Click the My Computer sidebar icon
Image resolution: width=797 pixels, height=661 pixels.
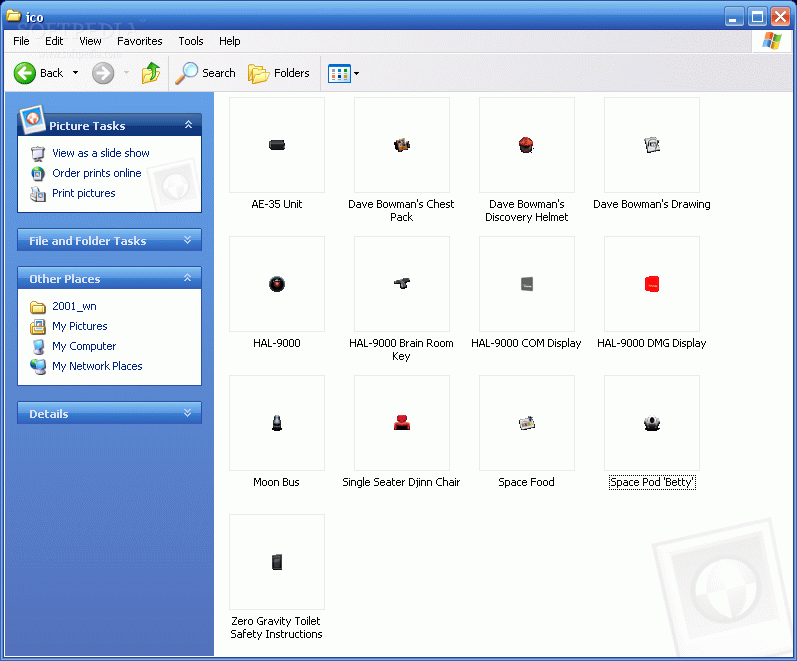pyautogui.click(x=38, y=347)
